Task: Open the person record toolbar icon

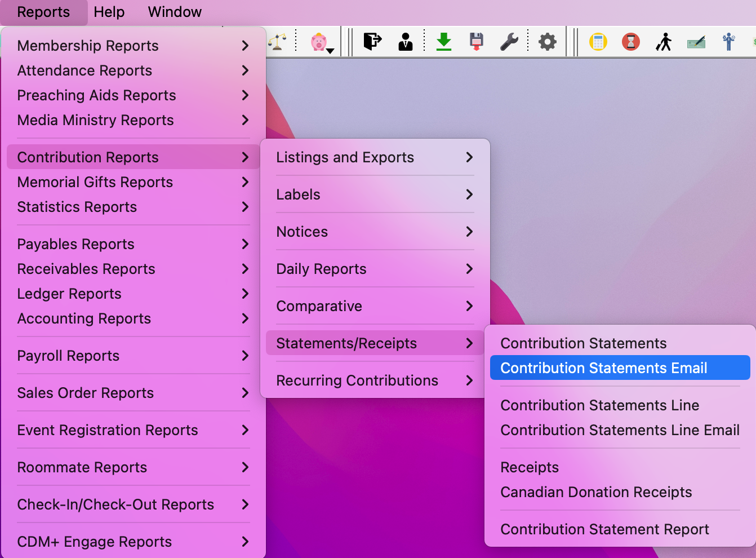Action: [x=405, y=41]
